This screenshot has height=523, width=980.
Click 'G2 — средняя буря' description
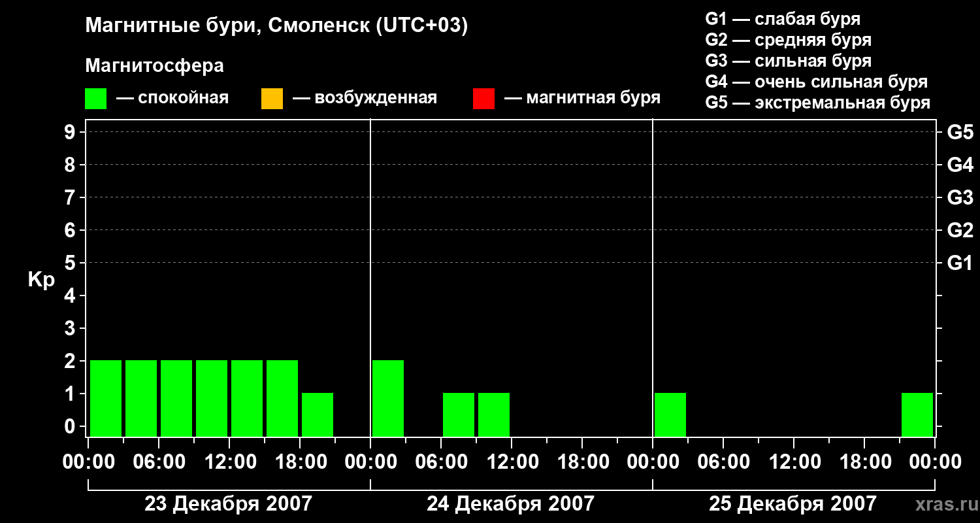click(x=789, y=40)
